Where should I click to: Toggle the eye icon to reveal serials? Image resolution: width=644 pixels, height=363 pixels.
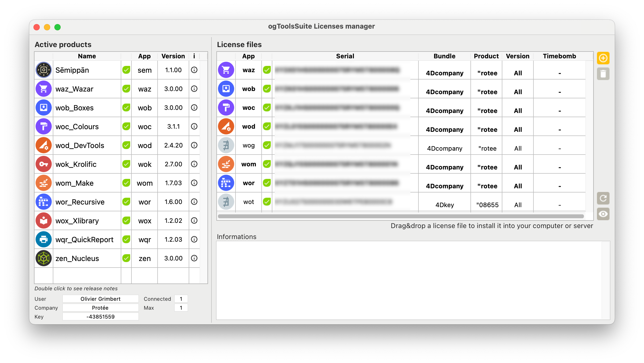(603, 214)
